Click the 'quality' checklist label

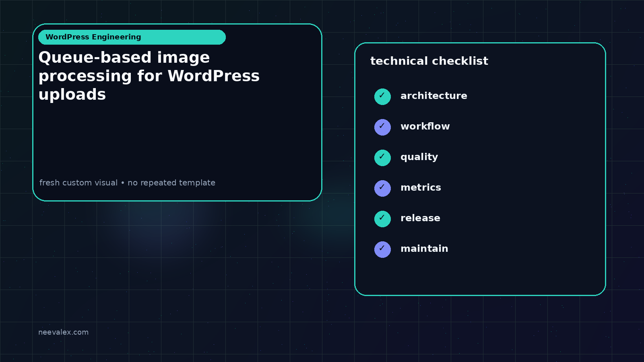pos(419,157)
